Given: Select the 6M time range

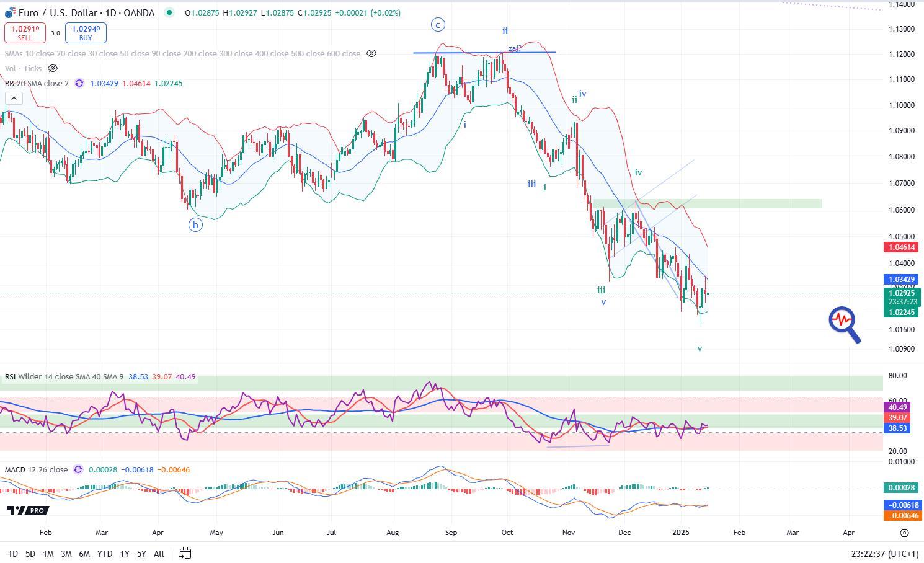Looking at the screenshot, I should click(84, 554).
